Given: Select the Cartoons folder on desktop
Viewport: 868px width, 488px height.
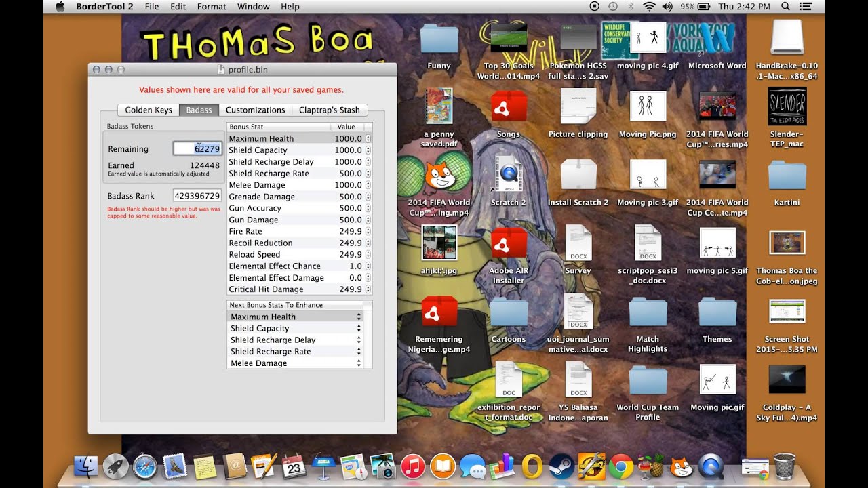Looking at the screenshot, I should (x=509, y=312).
